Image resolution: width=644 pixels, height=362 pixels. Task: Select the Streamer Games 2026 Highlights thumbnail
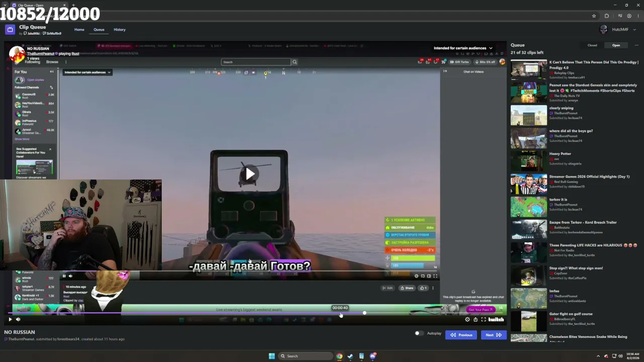[529, 185]
